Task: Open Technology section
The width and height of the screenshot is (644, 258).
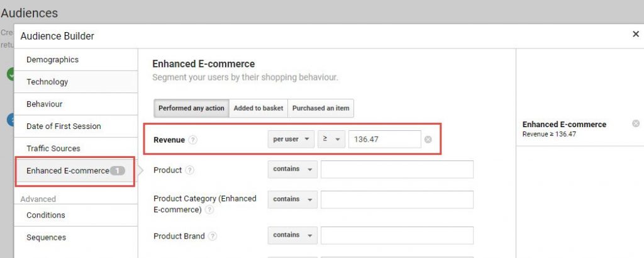Action: [x=76, y=82]
